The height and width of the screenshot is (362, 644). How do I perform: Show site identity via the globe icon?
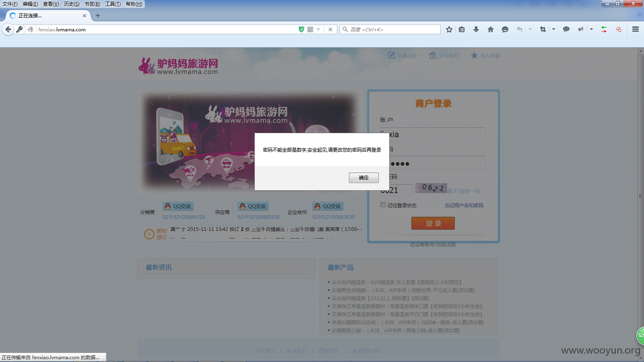(x=31, y=29)
